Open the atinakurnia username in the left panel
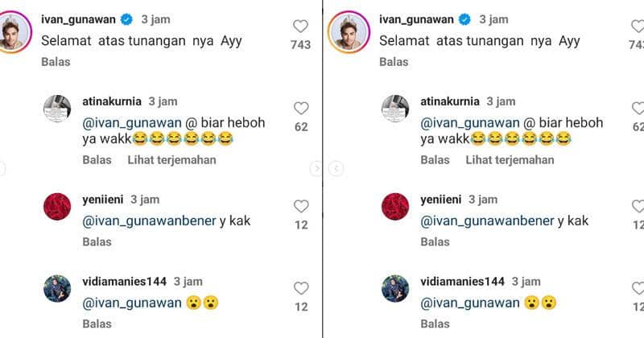The width and height of the screenshot is (644, 338). (x=112, y=101)
